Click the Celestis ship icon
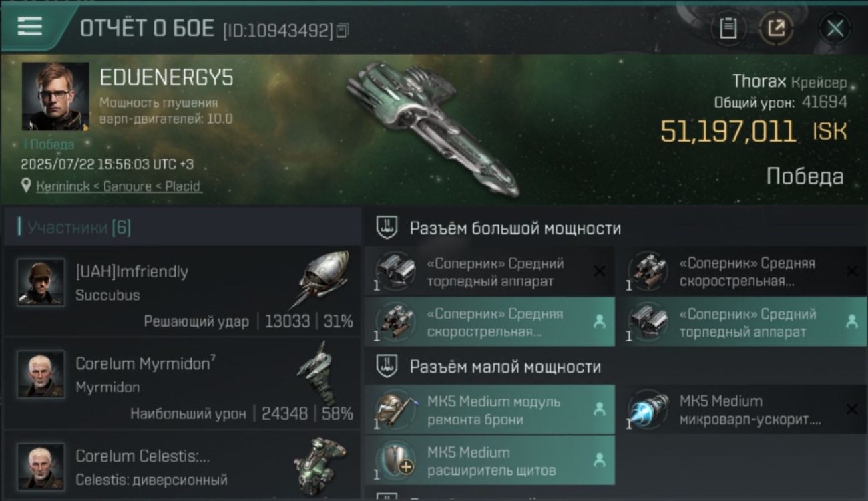The width and height of the screenshot is (868, 501). coord(320,464)
